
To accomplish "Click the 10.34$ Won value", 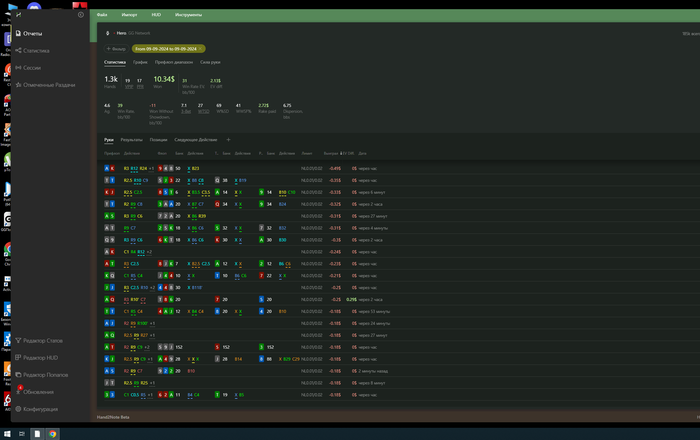I will point(164,79).
